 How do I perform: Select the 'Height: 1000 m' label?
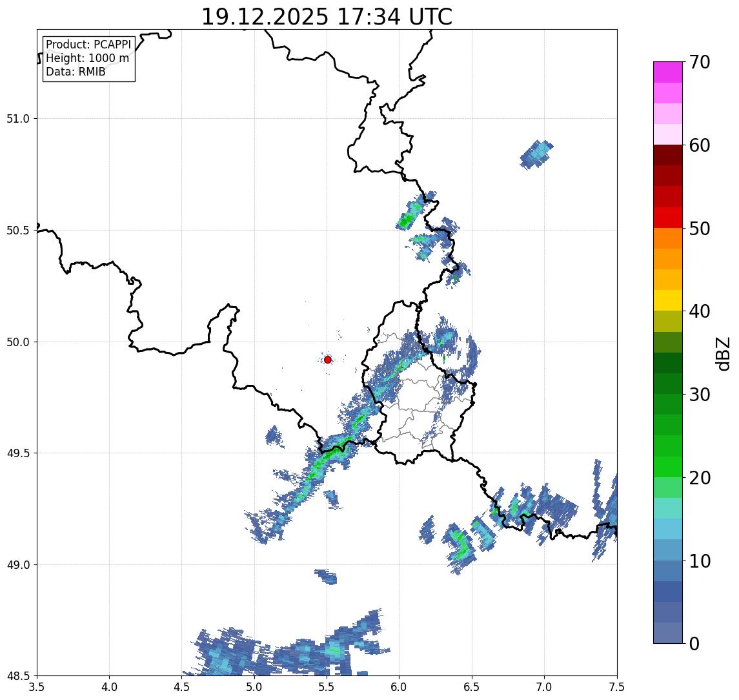[x=87, y=58]
